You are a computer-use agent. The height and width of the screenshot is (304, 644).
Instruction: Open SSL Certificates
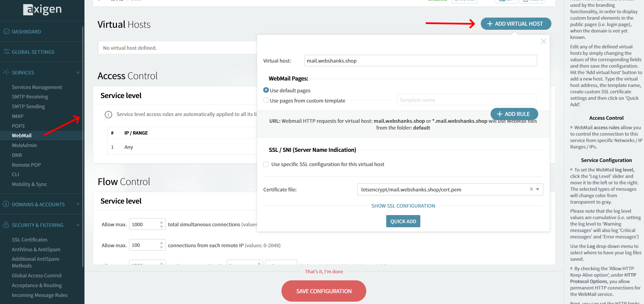[x=30, y=240]
